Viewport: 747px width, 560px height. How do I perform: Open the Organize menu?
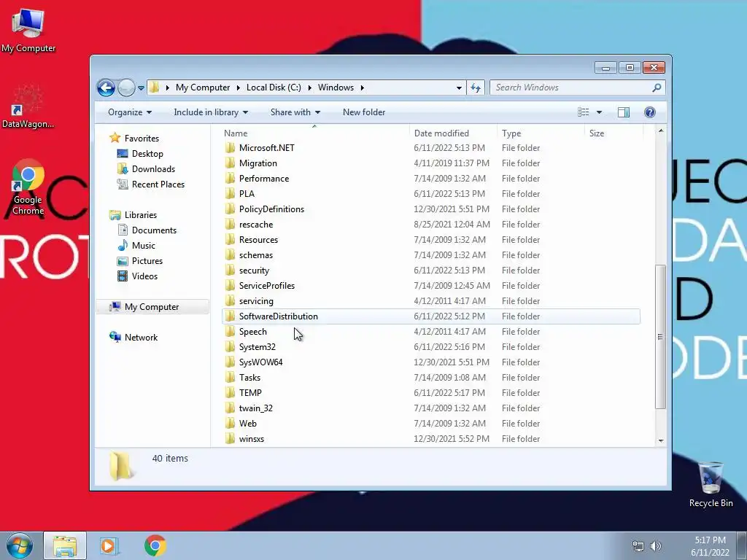point(130,112)
